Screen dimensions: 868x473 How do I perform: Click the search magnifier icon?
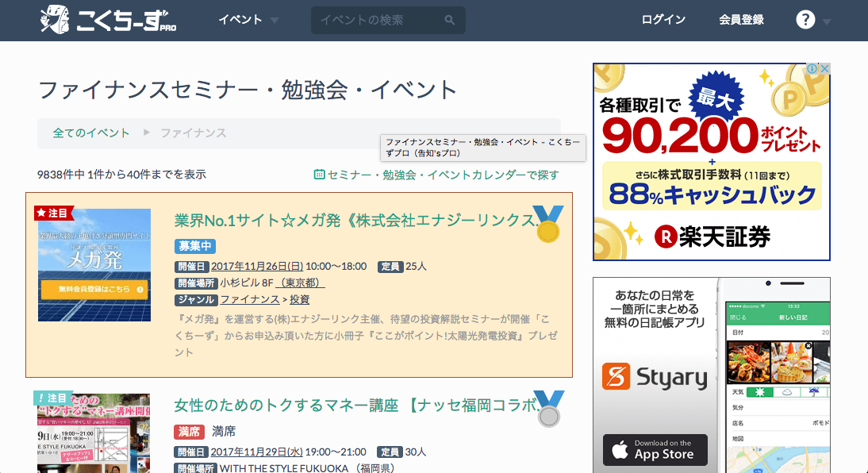449,21
